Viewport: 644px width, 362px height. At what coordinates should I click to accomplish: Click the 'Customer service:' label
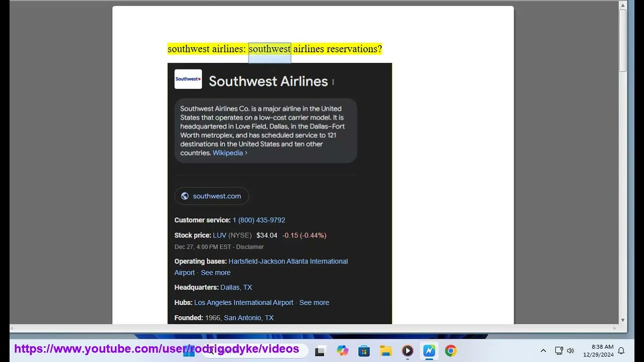click(x=202, y=220)
